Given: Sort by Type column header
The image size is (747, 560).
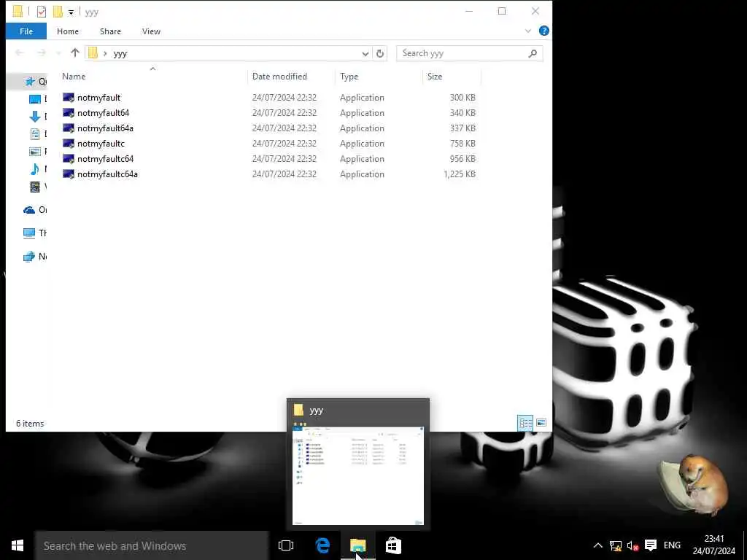Looking at the screenshot, I should (x=349, y=77).
